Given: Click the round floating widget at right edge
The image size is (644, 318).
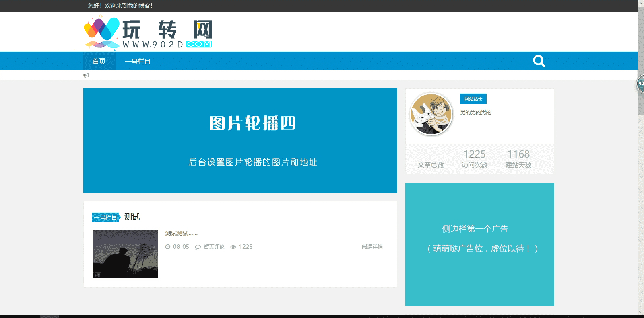Looking at the screenshot, I should tap(640, 84).
